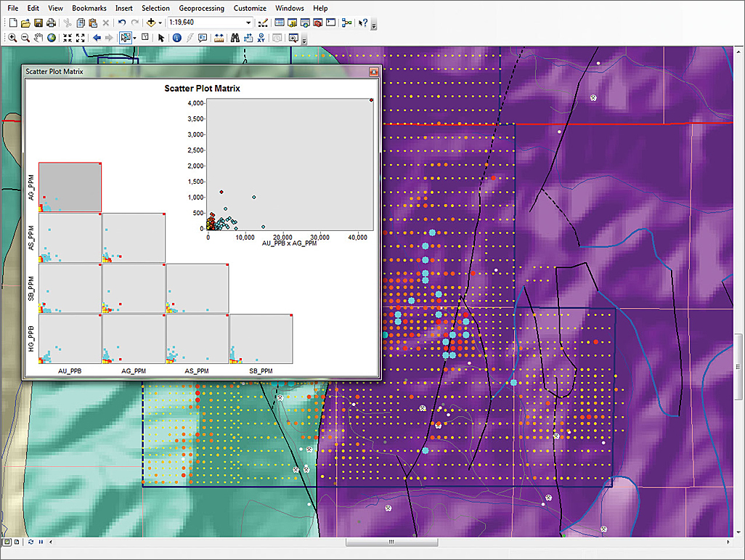Viewport: 745px width, 560px height.
Task: Open the Editor toolbar icon
Action: click(x=261, y=23)
